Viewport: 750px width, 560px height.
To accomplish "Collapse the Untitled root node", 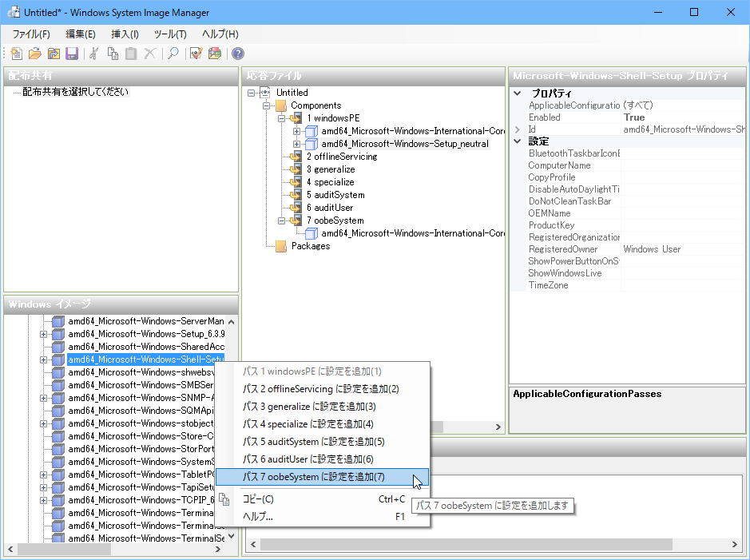I will coord(251,93).
